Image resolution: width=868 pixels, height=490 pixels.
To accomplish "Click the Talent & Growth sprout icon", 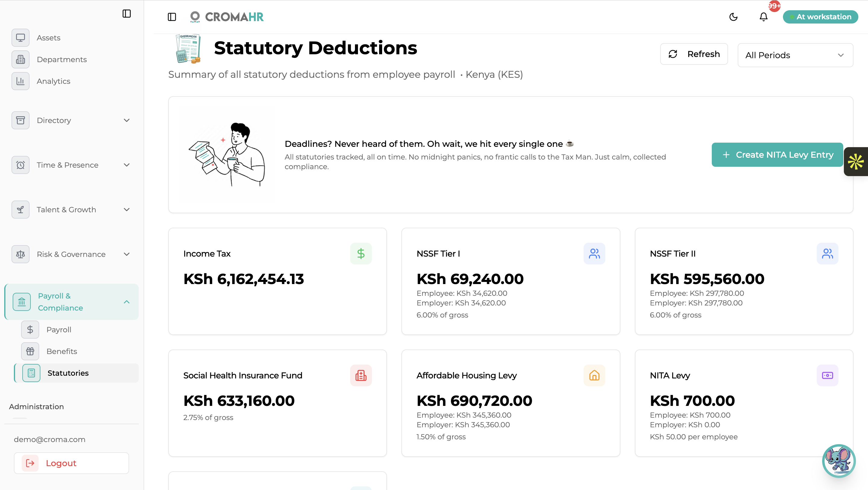I will (21, 210).
